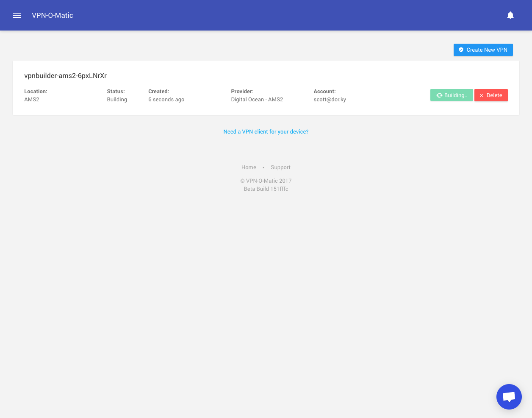
Task: Click the shield icon on Create New VPN
Action: [x=461, y=50]
